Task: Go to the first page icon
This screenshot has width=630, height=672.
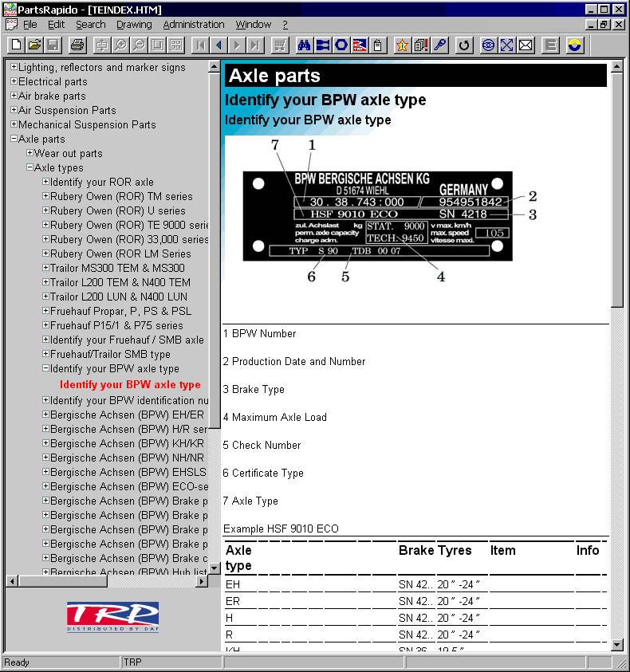Action: pos(200,45)
